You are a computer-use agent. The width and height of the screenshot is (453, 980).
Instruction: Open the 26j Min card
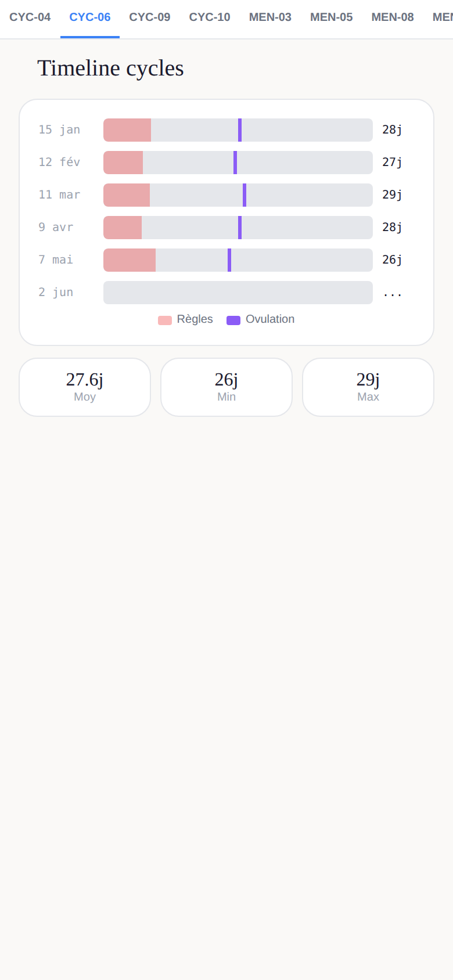pyautogui.click(x=227, y=387)
